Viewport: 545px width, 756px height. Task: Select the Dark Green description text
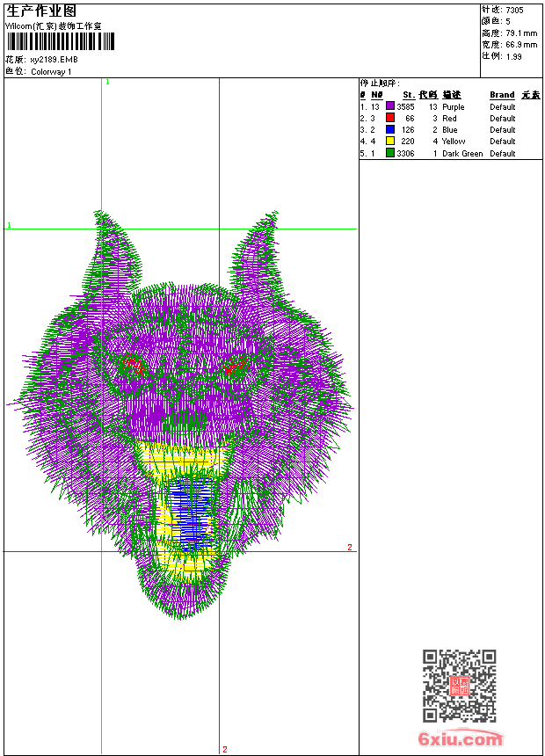[x=462, y=154]
